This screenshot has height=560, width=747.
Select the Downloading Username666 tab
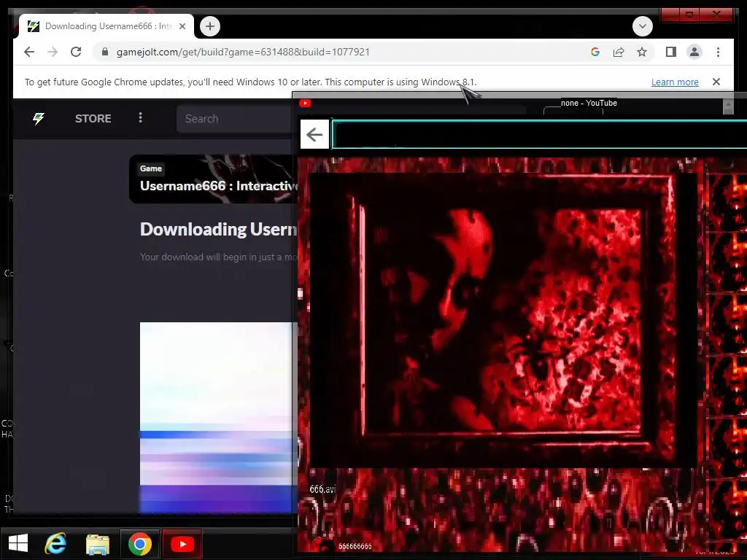tap(107, 26)
